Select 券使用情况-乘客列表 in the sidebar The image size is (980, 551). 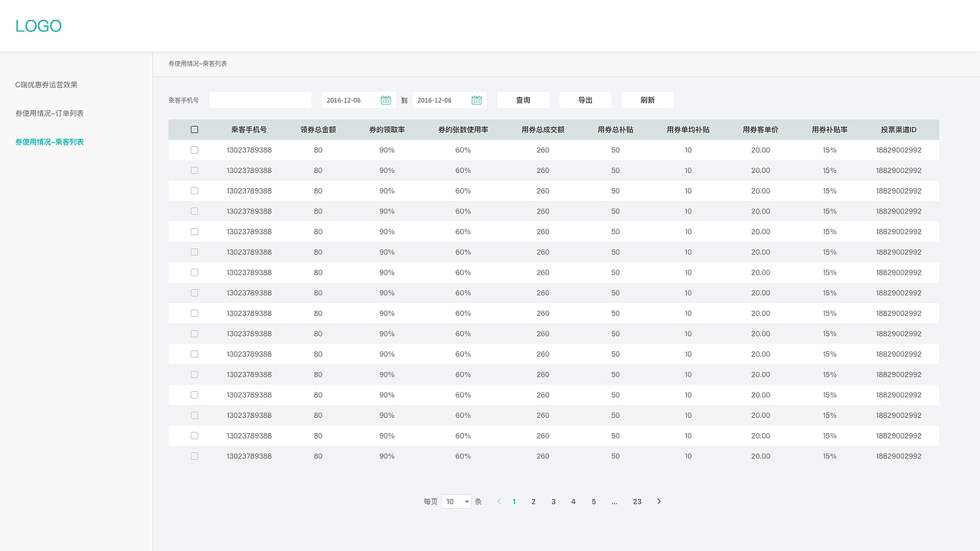coord(50,142)
